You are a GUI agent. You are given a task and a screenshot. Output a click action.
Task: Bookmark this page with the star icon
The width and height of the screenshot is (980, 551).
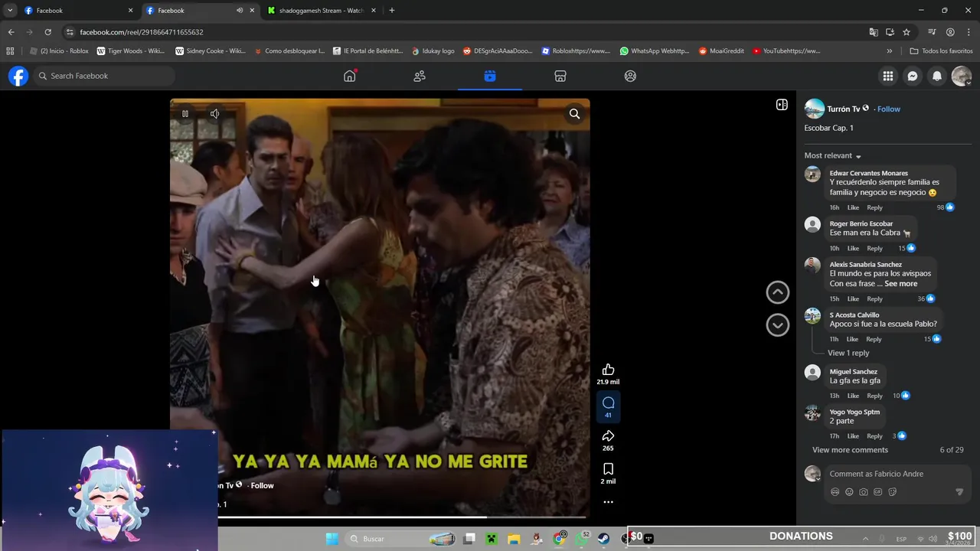(x=906, y=32)
